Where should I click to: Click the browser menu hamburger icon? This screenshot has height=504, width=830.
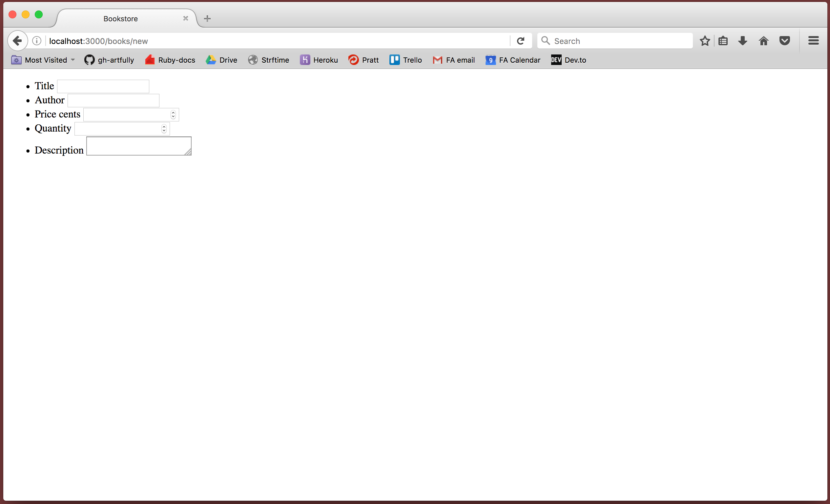pyautogui.click(x=813, y=40)
